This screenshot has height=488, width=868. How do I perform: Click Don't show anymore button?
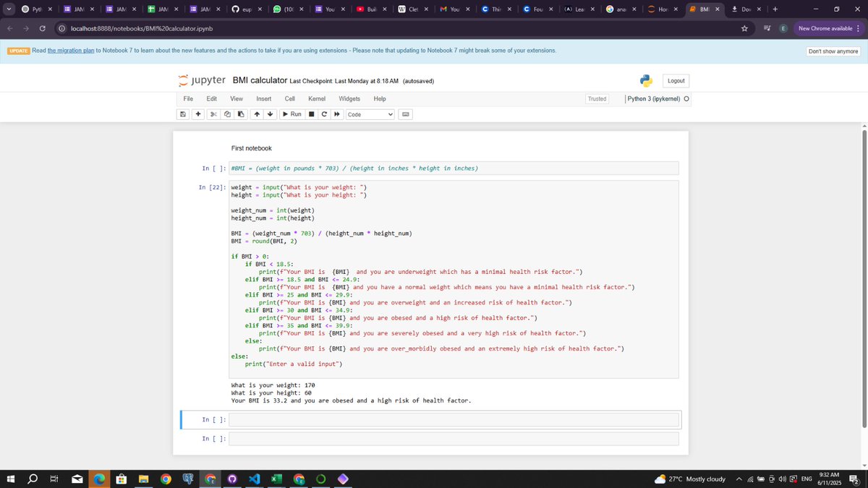pos(834,51)
